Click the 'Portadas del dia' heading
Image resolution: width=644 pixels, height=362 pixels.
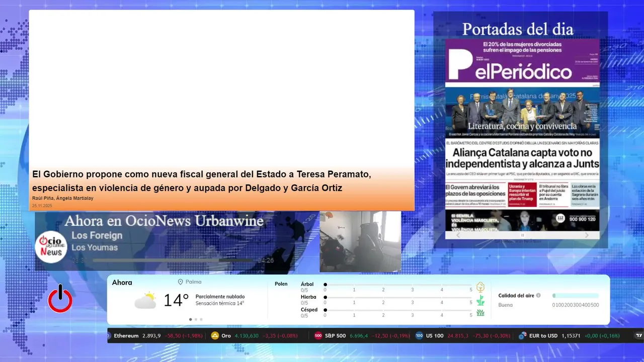tap(518, 29)
